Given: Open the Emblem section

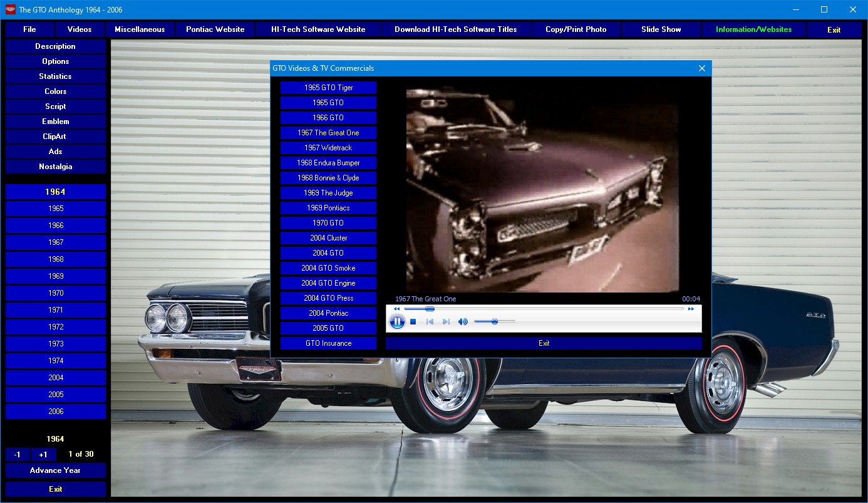Looking at the screenshot, I should point(56,122).
